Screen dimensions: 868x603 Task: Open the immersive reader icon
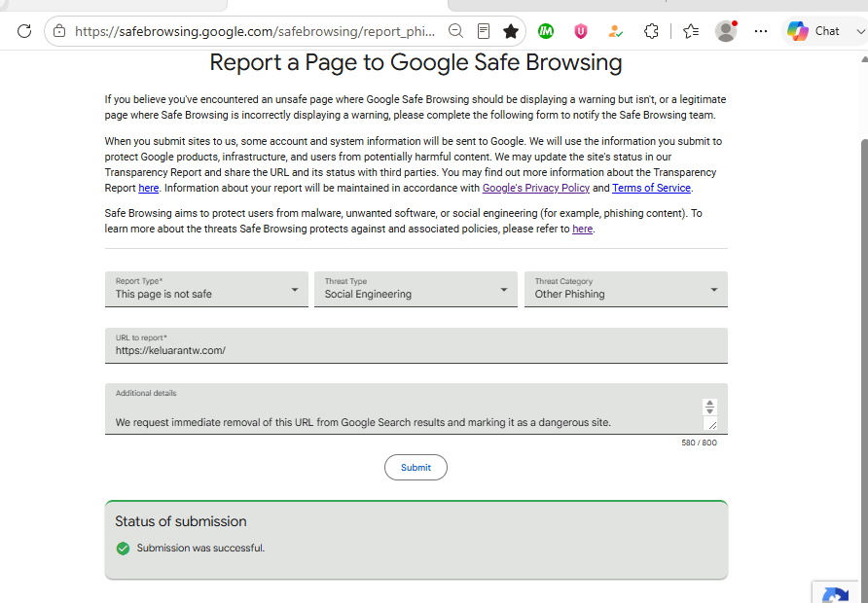[484, 31]
